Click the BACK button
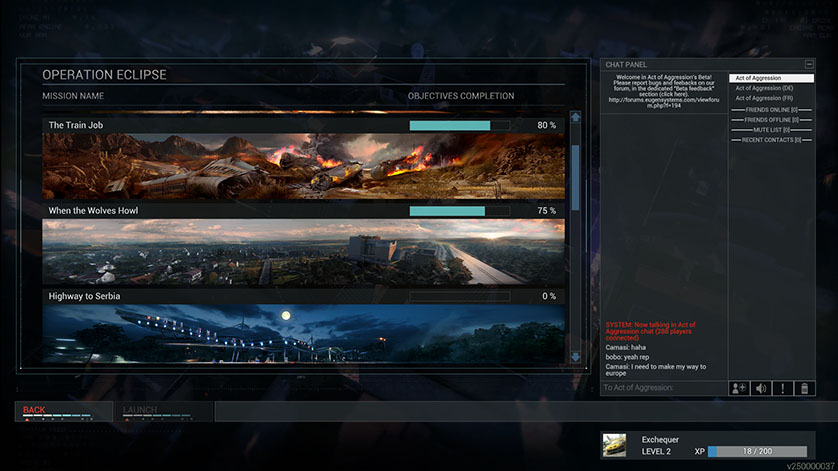Screen dimensions: 838x471 (64, 411)
